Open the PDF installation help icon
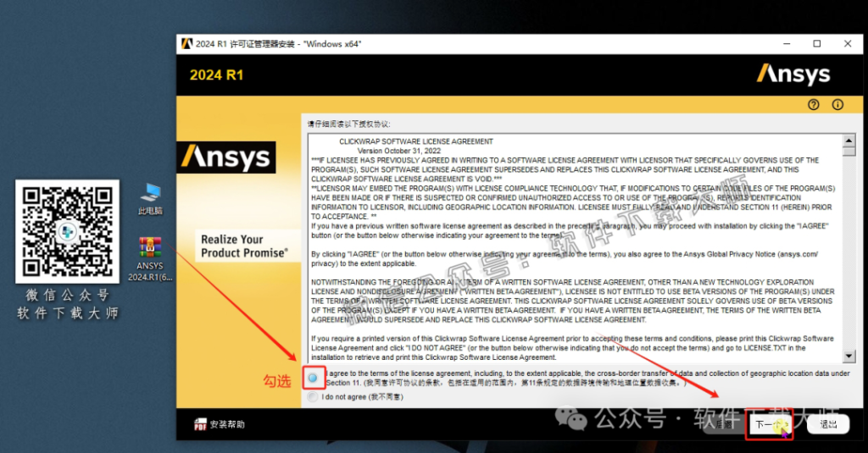Screen dimensions: 868x453 point(200,424)
